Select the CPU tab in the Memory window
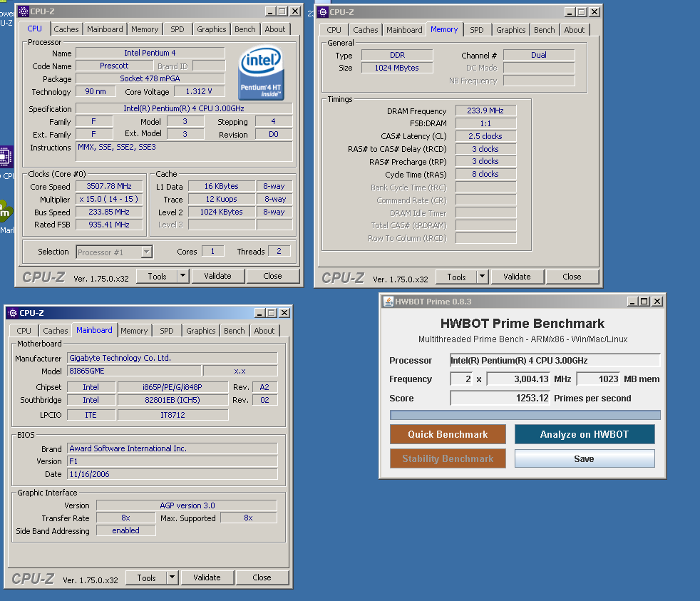 pos(334,30)
